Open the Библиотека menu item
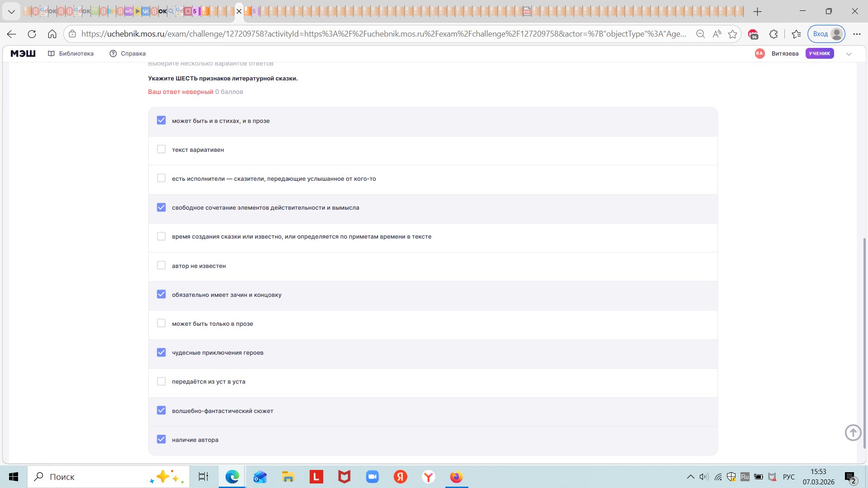Image resolution: width=868 pixels, height=488 pixels. point(71,53)
